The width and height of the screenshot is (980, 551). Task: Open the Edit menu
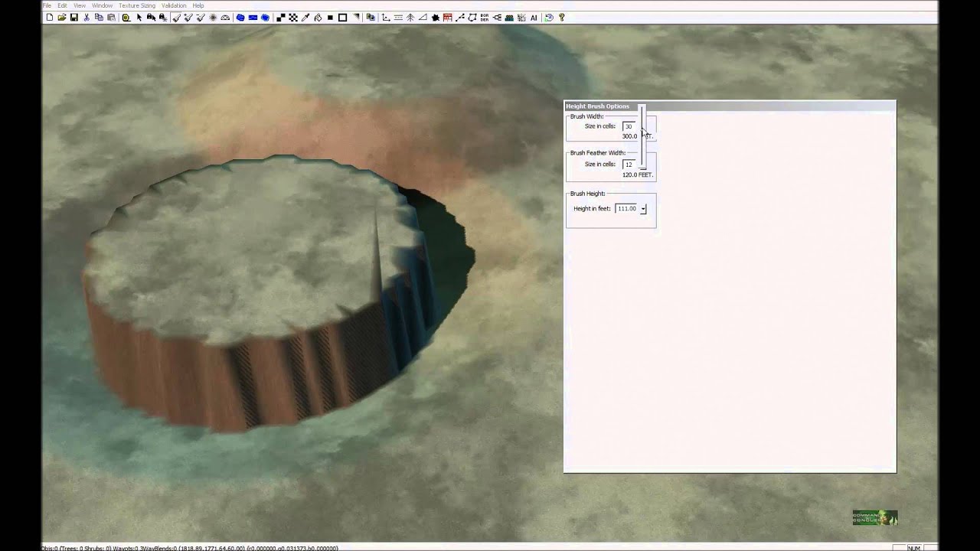pyautogui.click(x=63, y=5)
